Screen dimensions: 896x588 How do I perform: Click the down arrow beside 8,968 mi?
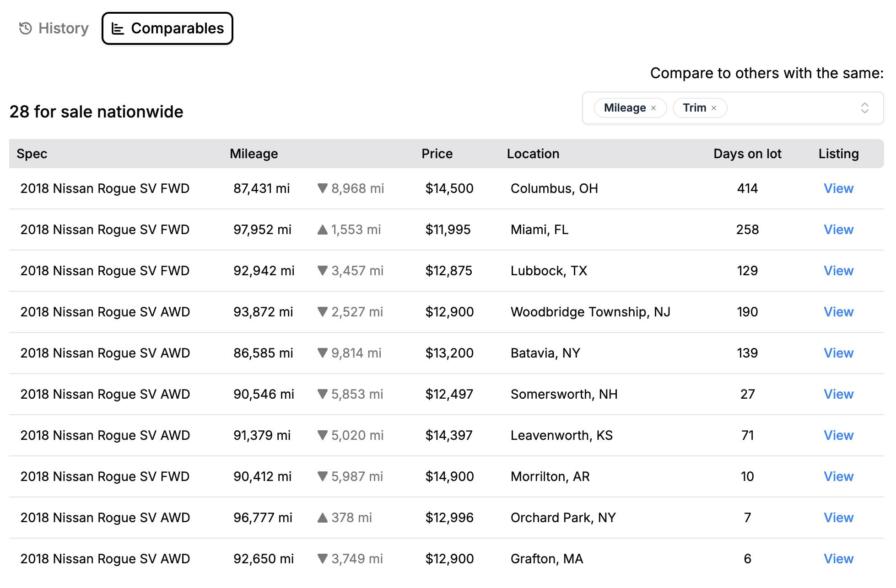pyautogui.click(x=322, y=188)
